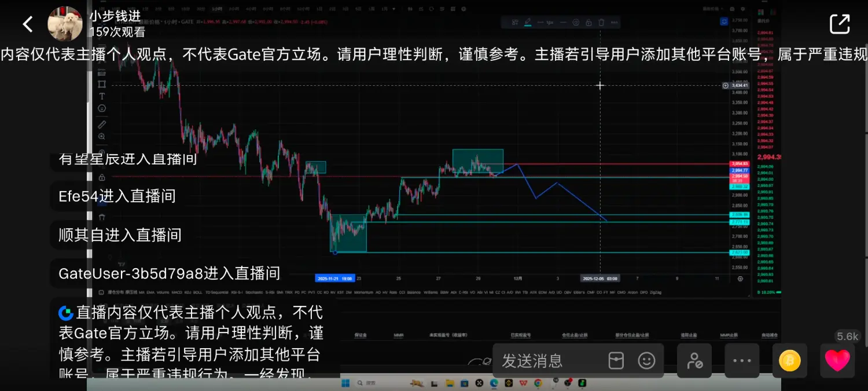Select the Momentum indicator in indicator bar
The width and height of the screenshot is (868, 391).
coord(363,293)
